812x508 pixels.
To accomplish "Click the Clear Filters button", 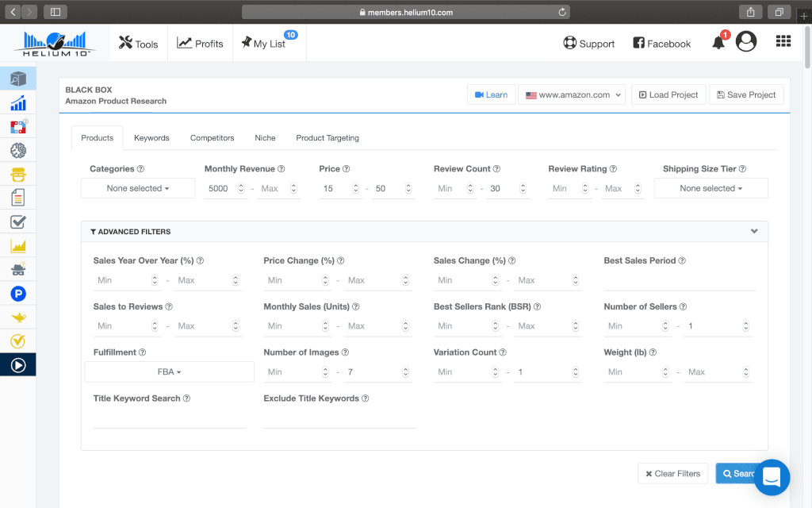I will 672,474.
